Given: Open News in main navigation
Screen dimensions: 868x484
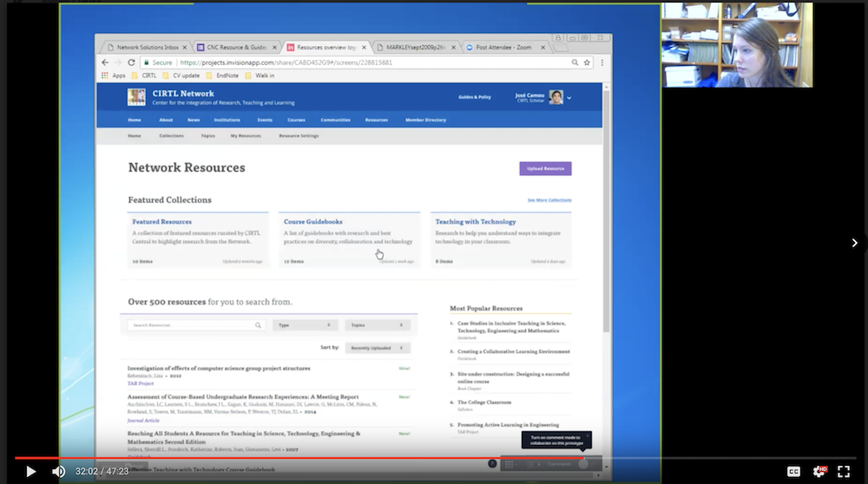Looking at the screenshot, I should (194, 120).
